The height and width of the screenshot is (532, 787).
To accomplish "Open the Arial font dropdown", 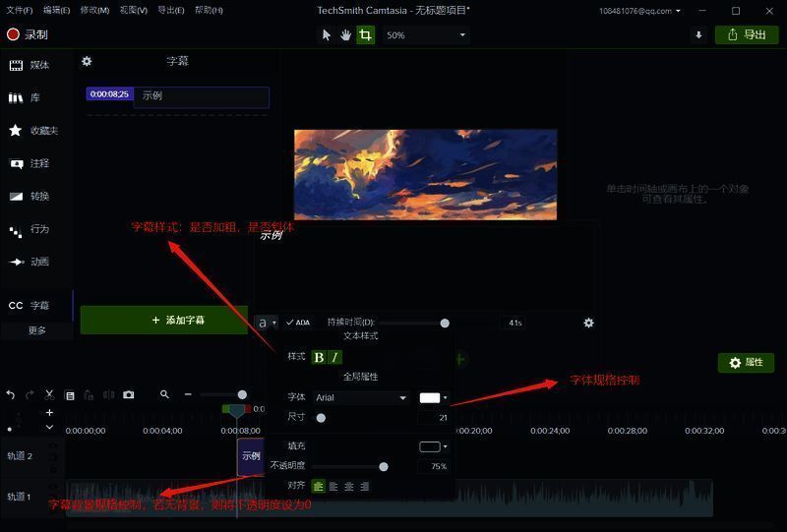I will 360,397.
